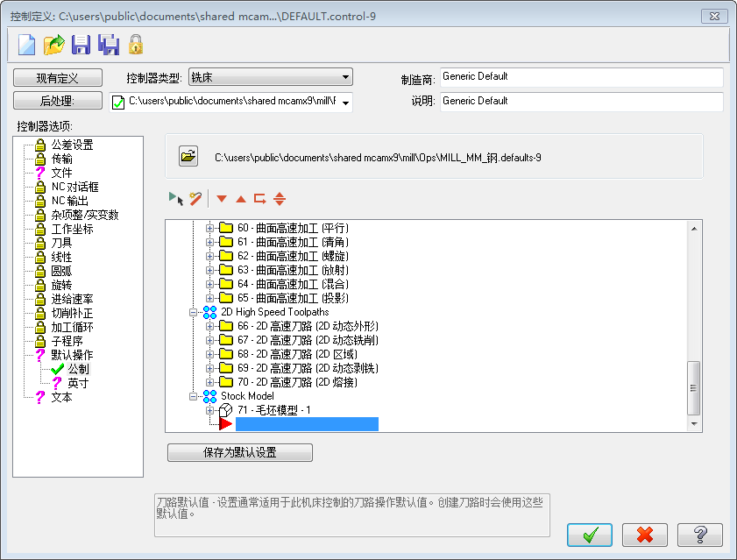737x560 pixels.
Task: Select 切削补正 option
Action: (72, 313)
